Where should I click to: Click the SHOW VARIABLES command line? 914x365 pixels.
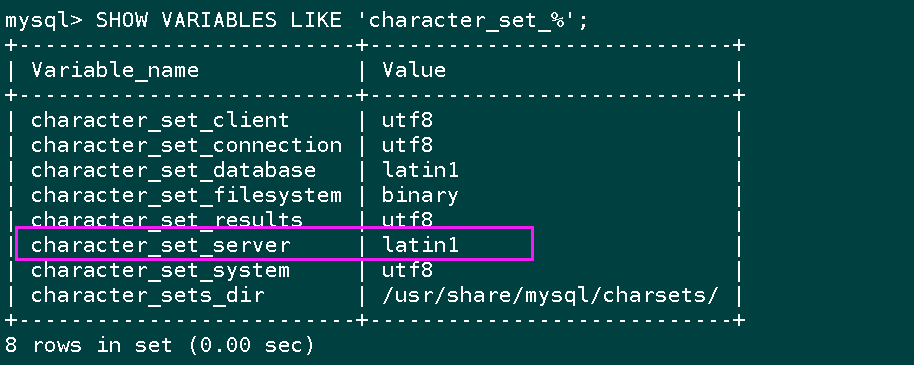click(x=297, y=21)
